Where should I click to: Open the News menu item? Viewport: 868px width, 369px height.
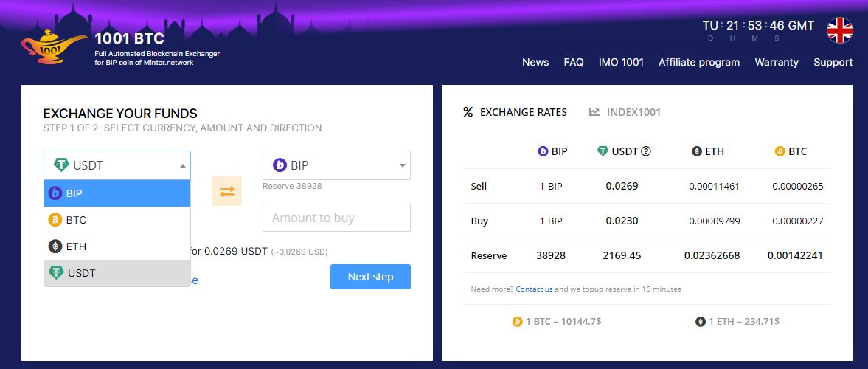coord(535,62)
